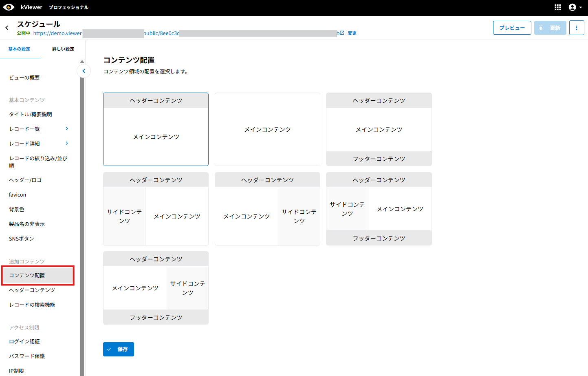Click the 変更 link next to the URL

(x=352, y=33)
